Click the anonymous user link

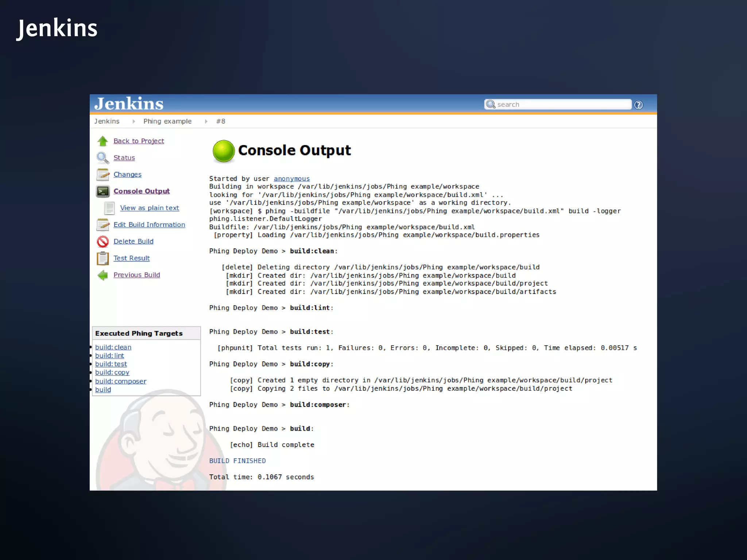pos(292,179)
